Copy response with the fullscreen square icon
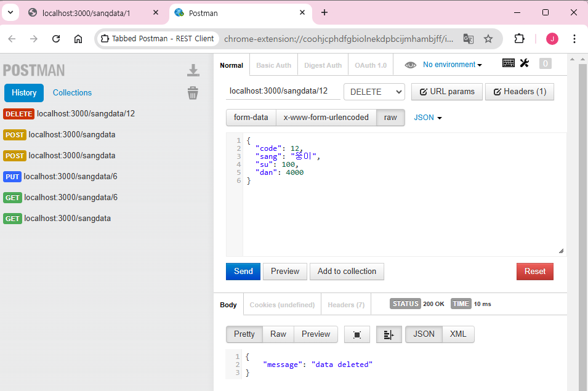 pos(357,334)
